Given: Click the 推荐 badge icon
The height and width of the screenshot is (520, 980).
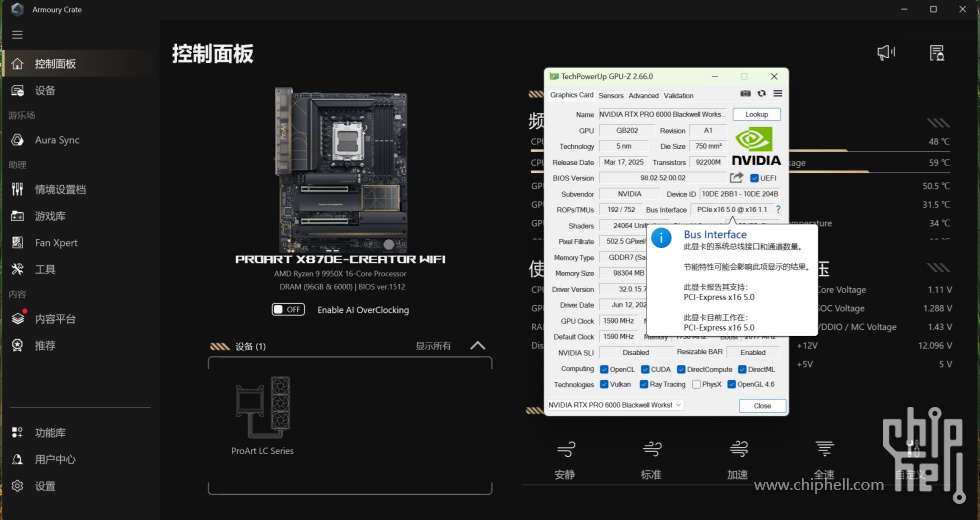Looking at the screenshot, I should click(18, 345).
